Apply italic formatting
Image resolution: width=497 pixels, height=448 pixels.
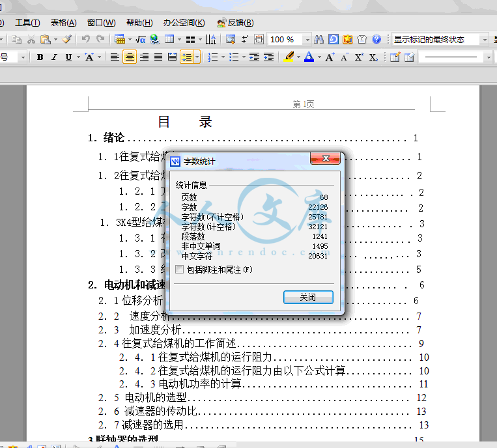point(54,57)
